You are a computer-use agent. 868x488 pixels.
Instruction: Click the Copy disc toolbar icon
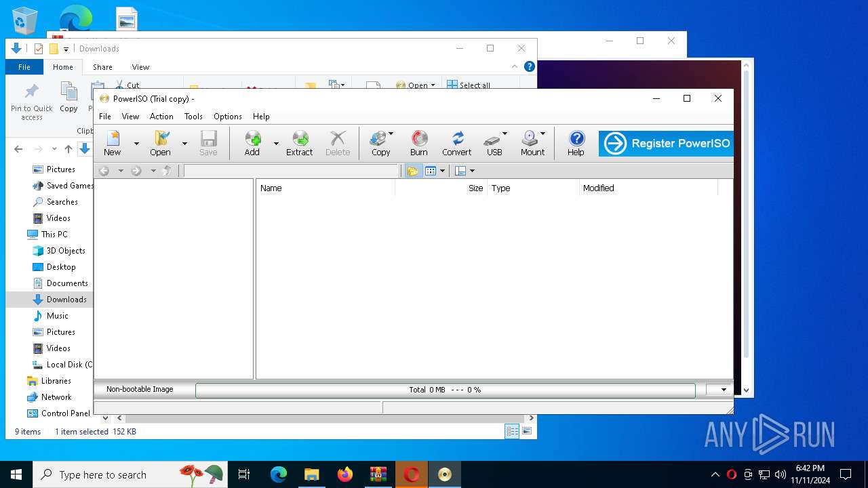[381, 143]
